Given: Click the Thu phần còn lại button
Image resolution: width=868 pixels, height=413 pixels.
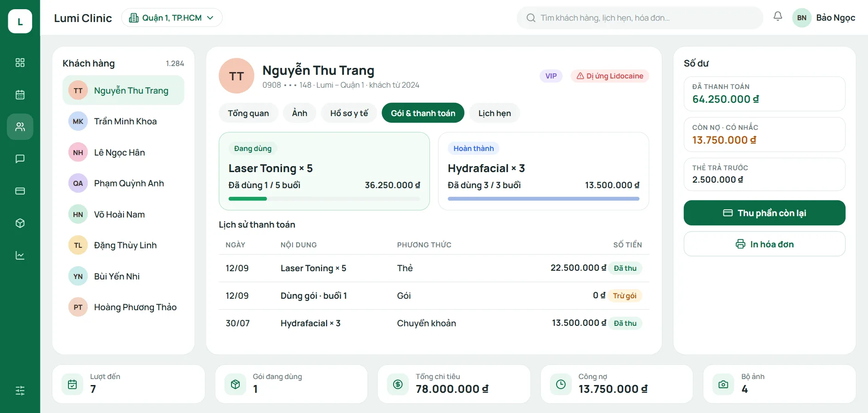Looking at the screenshot, I should coord(764,212).
